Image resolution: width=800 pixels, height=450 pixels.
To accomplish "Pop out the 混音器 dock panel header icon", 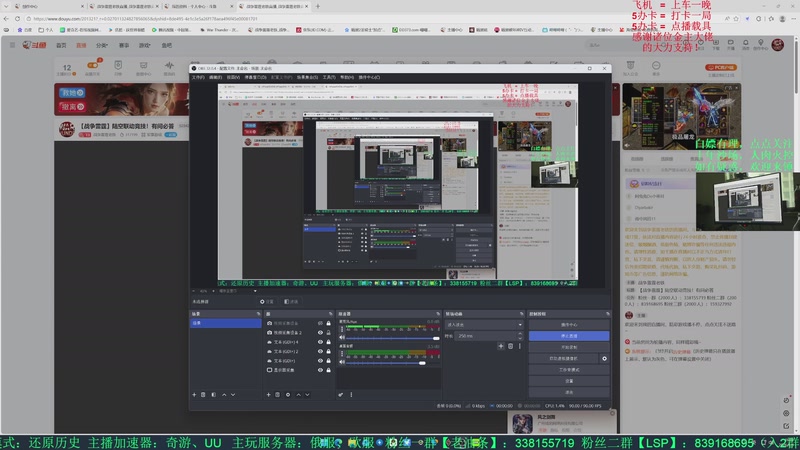I will click(x=438, y=314).
